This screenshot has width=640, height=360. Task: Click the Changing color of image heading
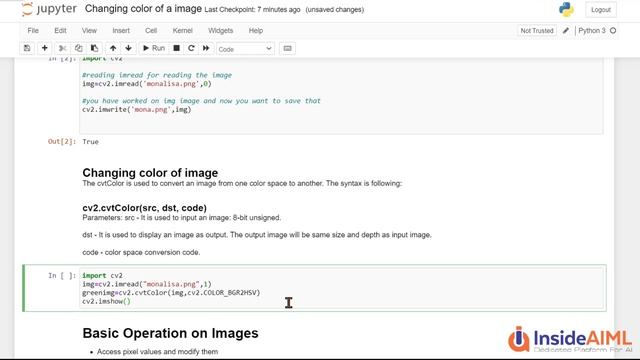(150, 173)
